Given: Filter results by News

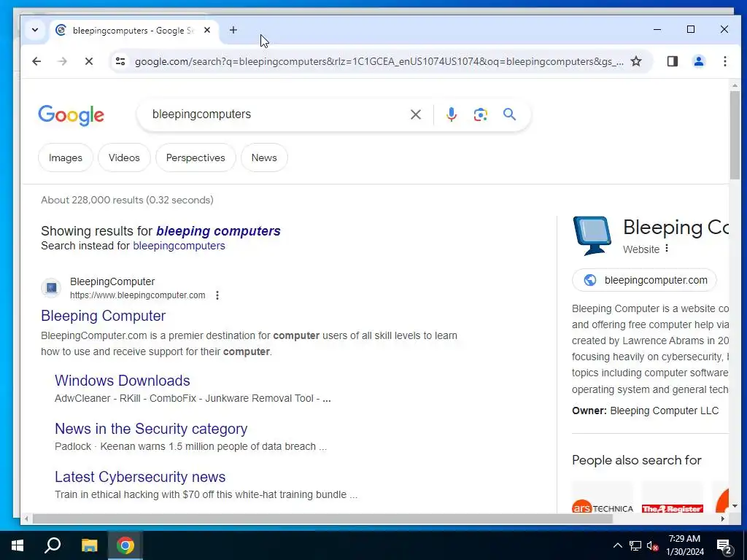Looking at the screenshot, I should click(264, 157).
